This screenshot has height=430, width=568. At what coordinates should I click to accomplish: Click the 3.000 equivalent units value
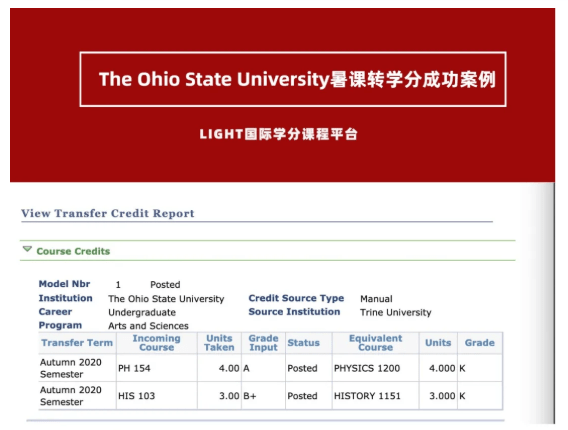click(442, 396)
